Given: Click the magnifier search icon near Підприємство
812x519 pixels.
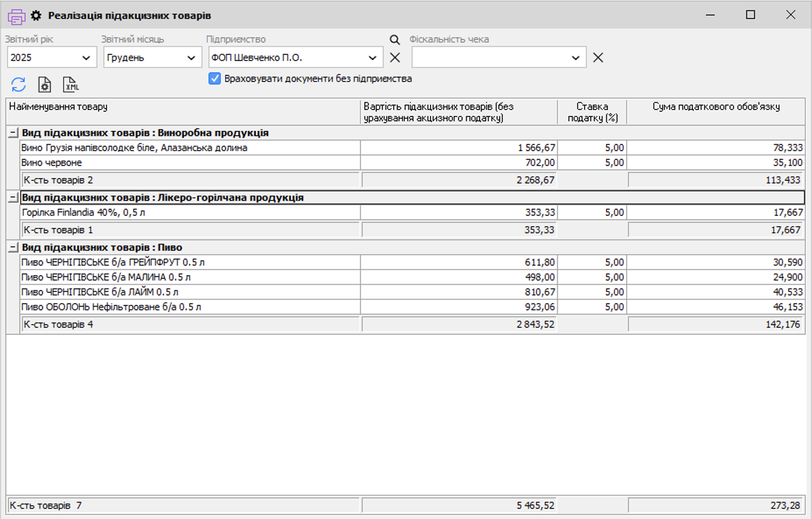Looking at the screenshot, I should (395, 40).
